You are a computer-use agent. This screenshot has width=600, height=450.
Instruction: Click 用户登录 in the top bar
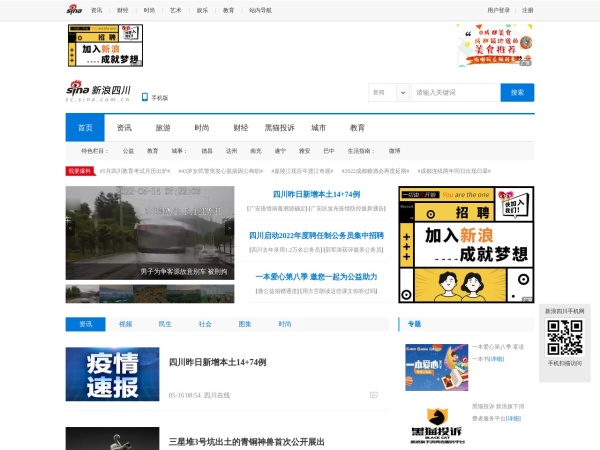[x=499, y=10]
